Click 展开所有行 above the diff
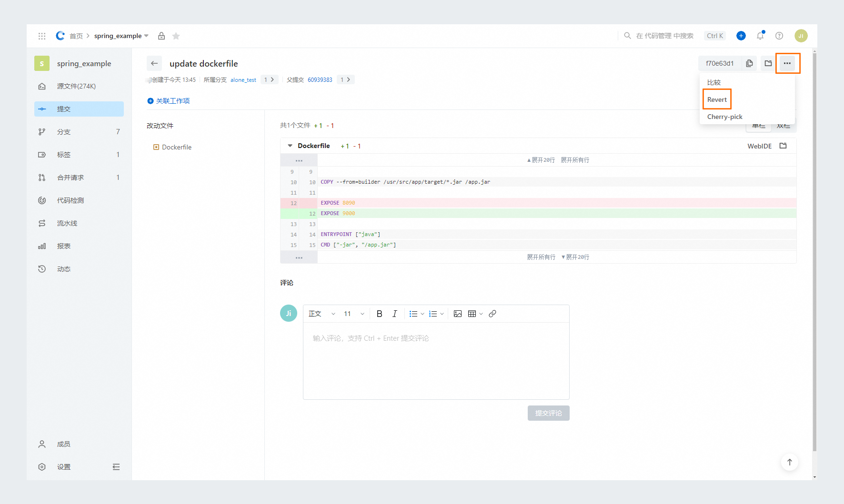 (575, 160)
